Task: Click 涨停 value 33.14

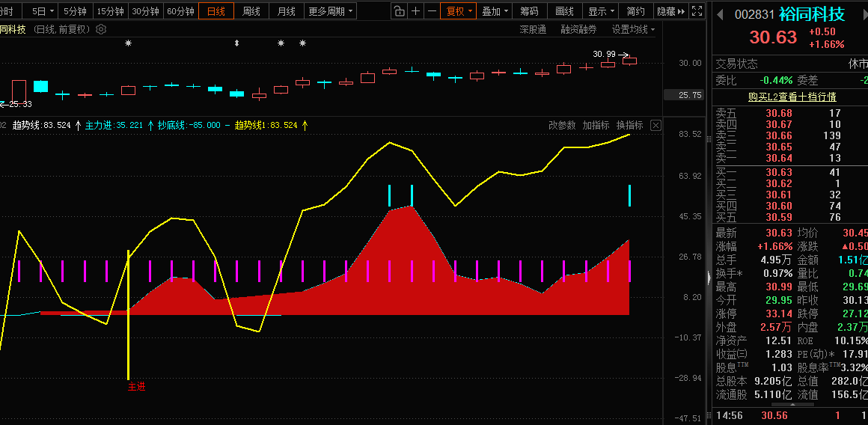Action: point(779,314)
